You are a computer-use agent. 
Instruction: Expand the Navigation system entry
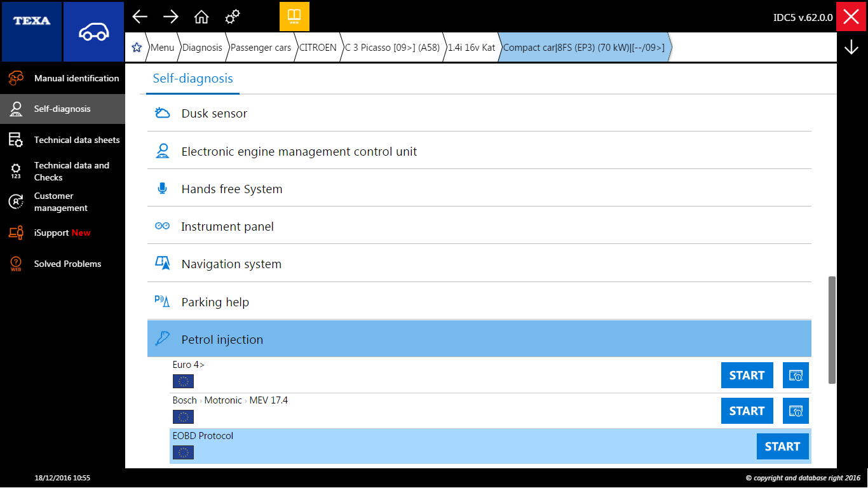(479, 264)
